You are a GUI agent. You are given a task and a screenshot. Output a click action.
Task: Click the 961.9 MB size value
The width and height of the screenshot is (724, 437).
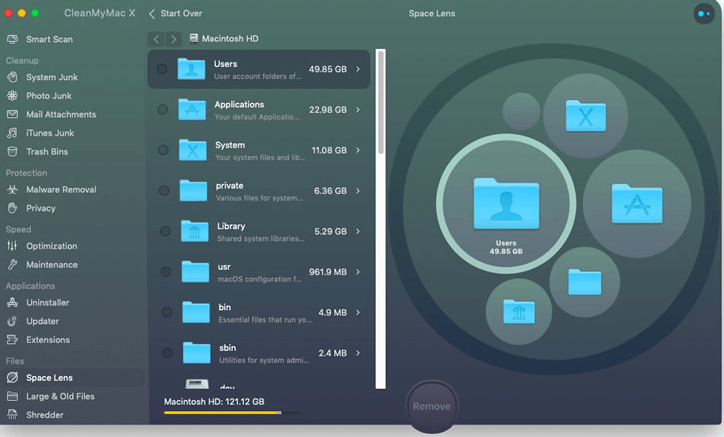pos(328,272)
